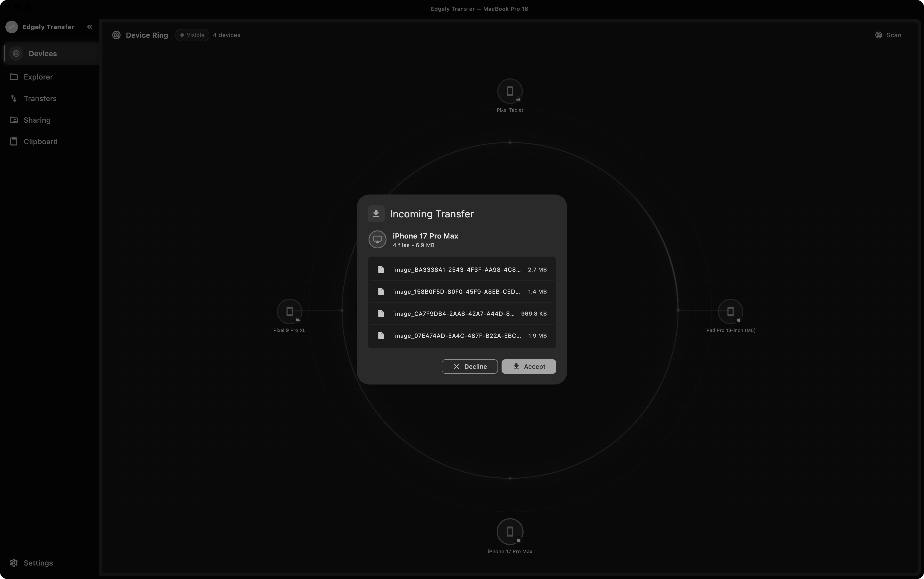Click the sender device monitor icon in dialog
924x579 pixels.
tap(377, 239)
